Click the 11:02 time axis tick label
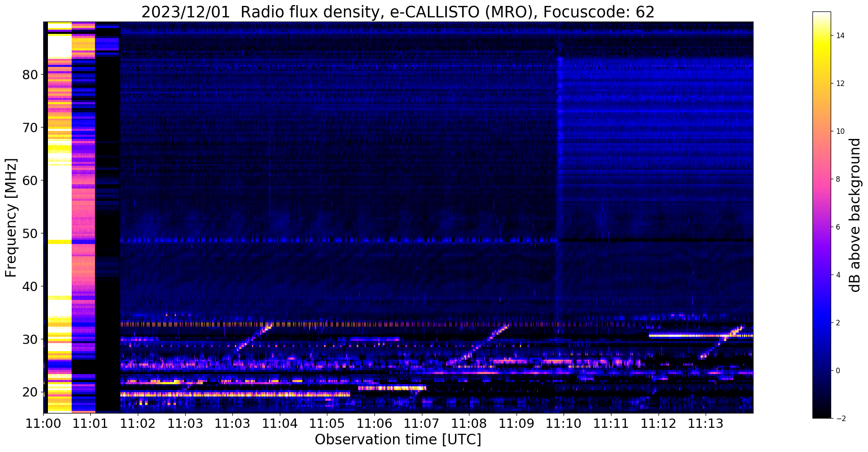Viewport: 868px width, 452px height. [138, 424]
